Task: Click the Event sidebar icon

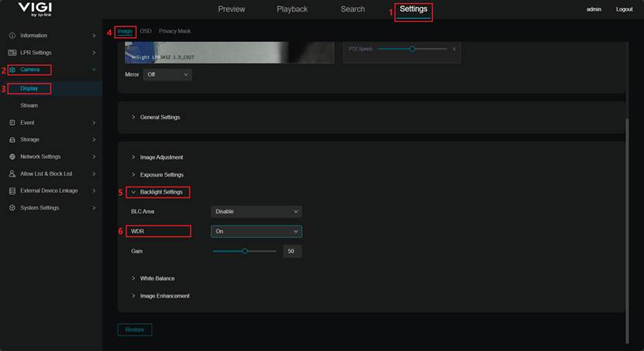Action: click(x=12, y=122)
